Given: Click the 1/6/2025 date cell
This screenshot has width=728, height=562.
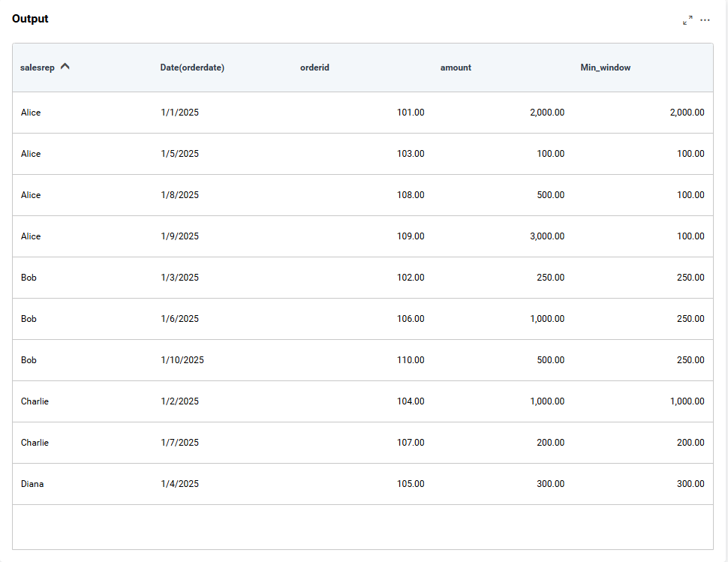Looking at the screenshot, I should click(x=179, y=319).
